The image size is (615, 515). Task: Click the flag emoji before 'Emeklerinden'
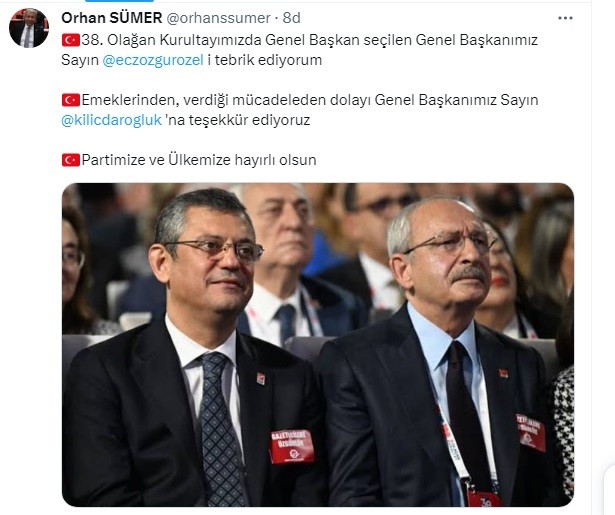tap(71, 100)
